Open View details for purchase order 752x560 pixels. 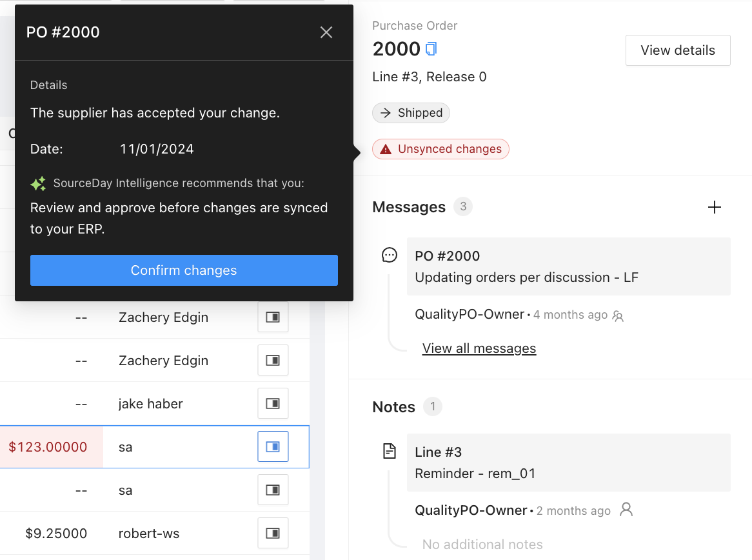(678, 50)
